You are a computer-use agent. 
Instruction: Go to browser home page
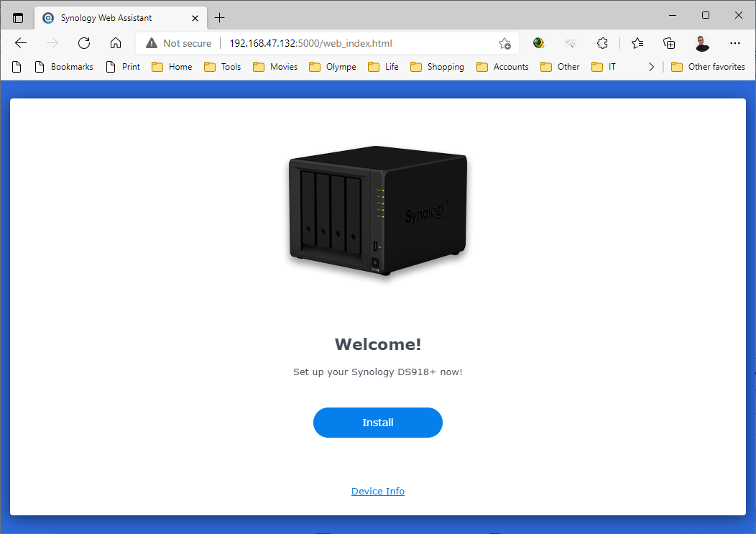(x=116, y=43)
